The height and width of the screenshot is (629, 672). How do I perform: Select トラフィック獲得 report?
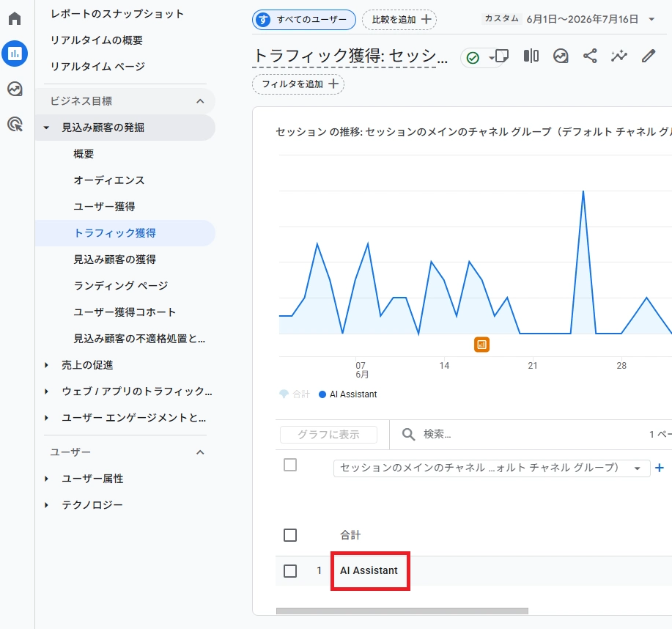(x=125, y=233)
